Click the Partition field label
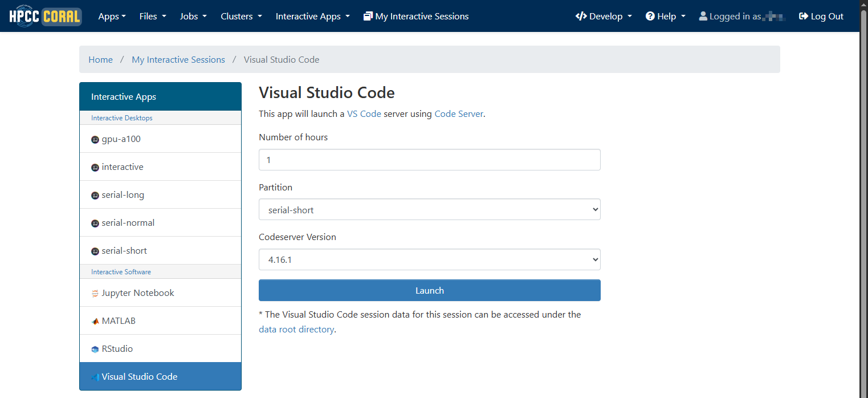This screenshot has height=398, width=868. click(x=276, y=187)
